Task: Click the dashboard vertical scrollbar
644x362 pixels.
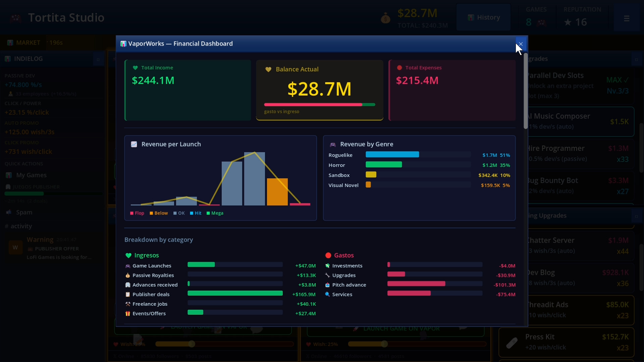Action: (x=526, y=90)
